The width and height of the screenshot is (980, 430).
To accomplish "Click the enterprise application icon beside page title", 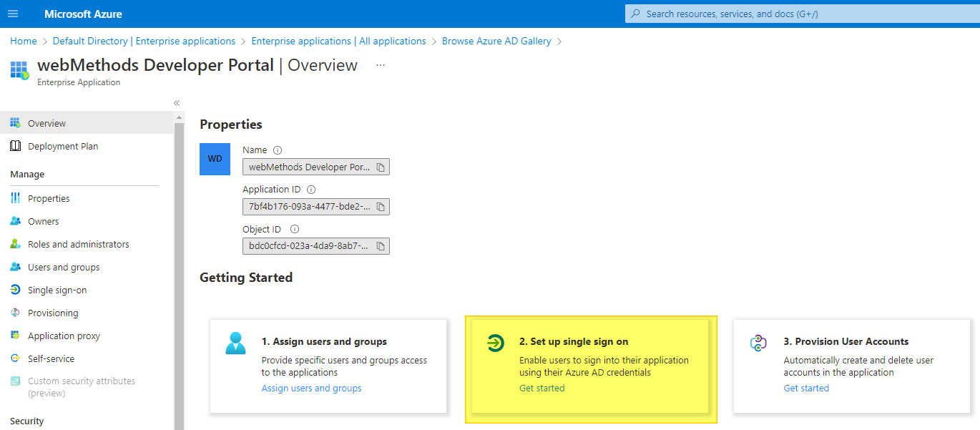I will pyautogui.click(x=19, y=70).
